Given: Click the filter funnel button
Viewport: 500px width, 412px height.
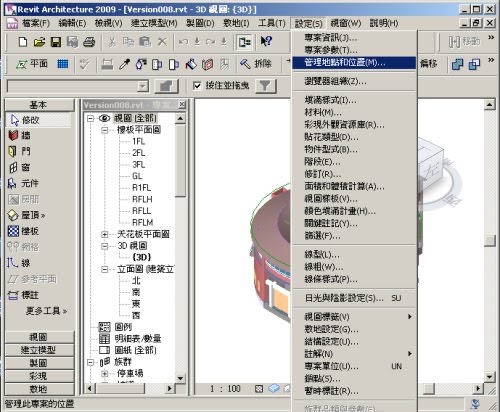Looking at the screenshot, I should tap(266, 86).
